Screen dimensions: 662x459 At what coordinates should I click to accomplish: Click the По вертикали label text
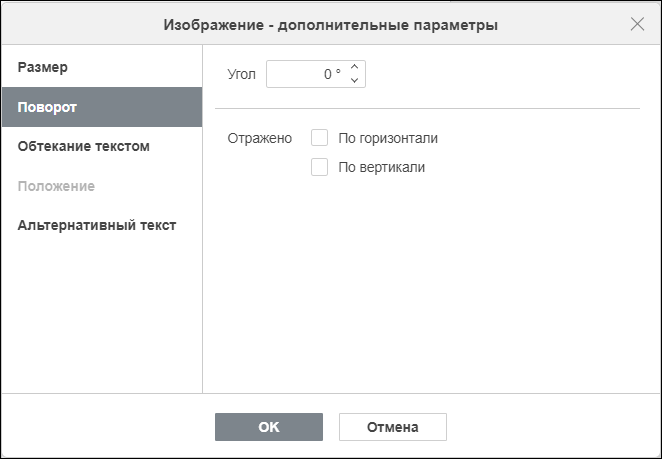(x=382, y=167)
